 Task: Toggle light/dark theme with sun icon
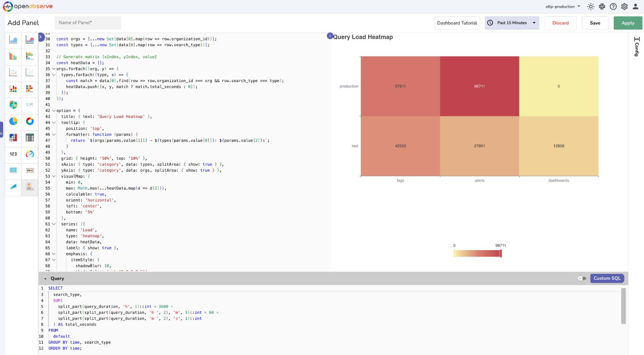591,6
